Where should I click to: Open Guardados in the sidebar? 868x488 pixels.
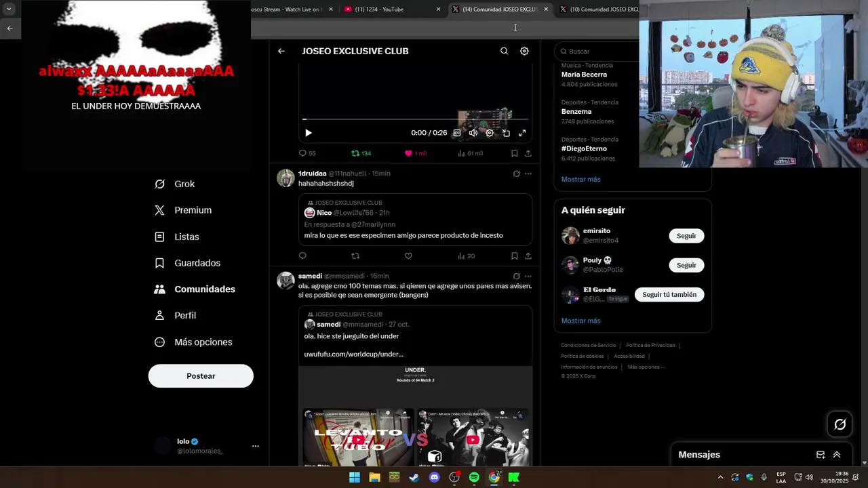click(x=188, y=263)
